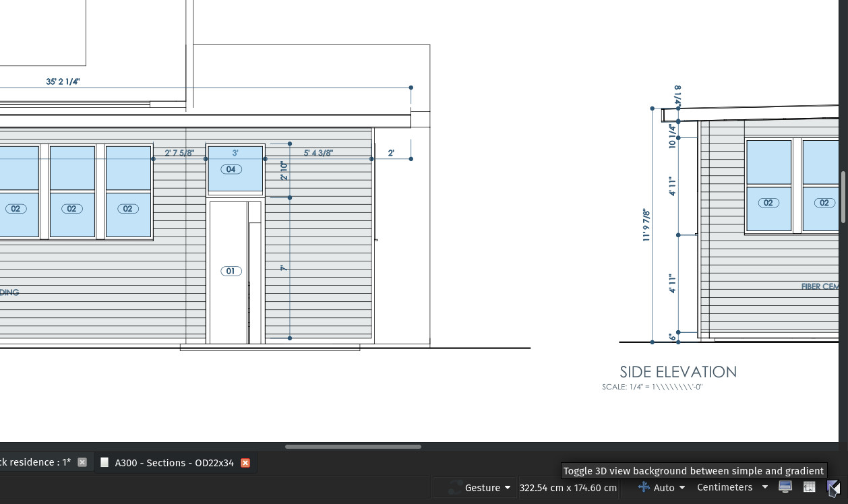The height and width of the screenshot is (504, 848).
Task: Toggle 3D view background gradient icon
Action: click(833, 487)
